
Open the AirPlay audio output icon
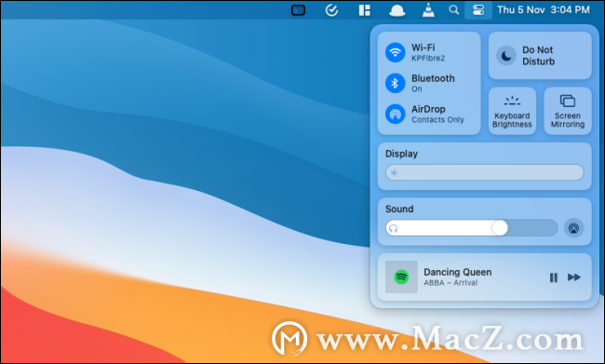pos(573,228)
